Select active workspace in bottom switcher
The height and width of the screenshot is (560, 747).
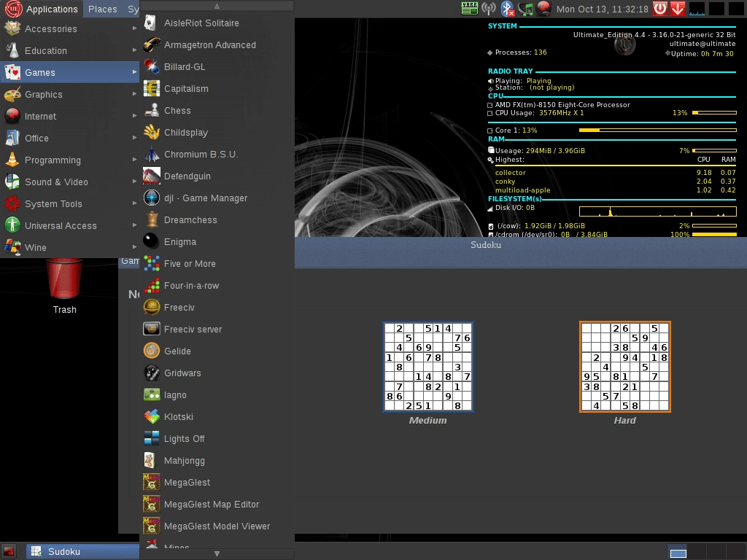pyautogui.click(x=678, y=553)
